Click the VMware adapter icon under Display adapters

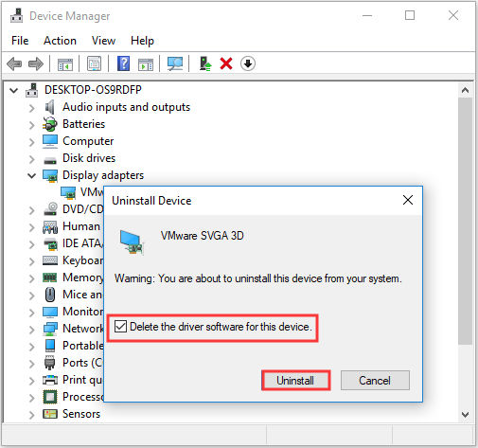pos(68,192)
